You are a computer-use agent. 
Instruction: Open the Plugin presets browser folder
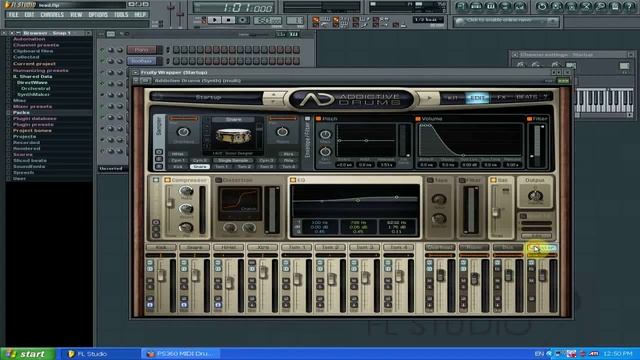33,124
